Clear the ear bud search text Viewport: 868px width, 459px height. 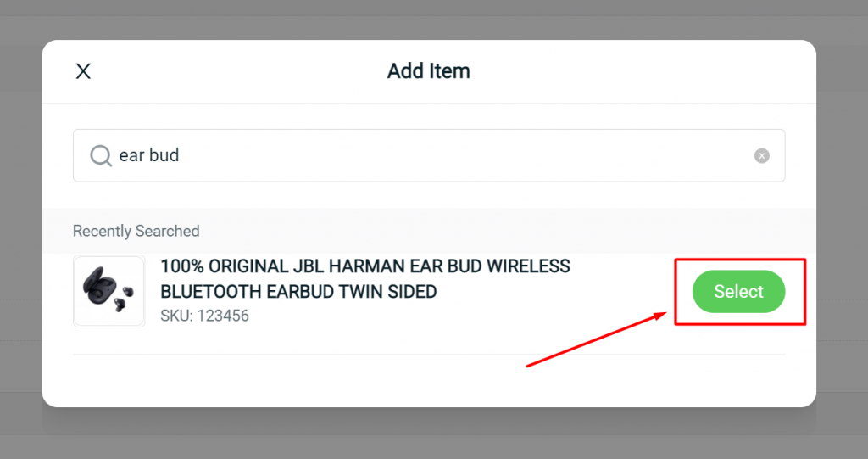click(762, 156)
